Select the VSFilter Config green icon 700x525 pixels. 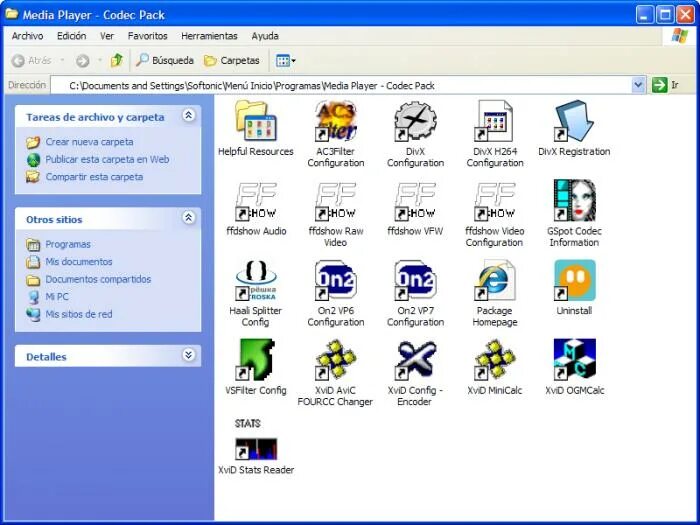pyautogui.click(x=256, y=360)
